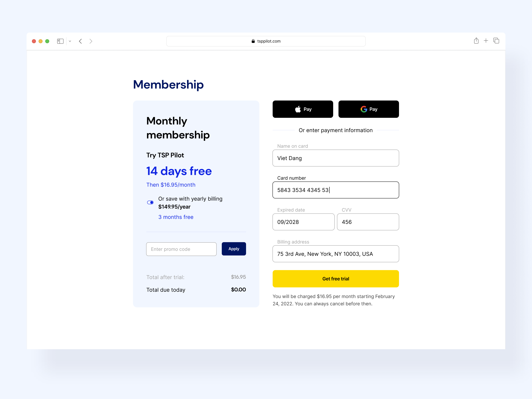Pay with Apple Pay
This screenshot has width=532, height=399.
(x=303, y=109)
